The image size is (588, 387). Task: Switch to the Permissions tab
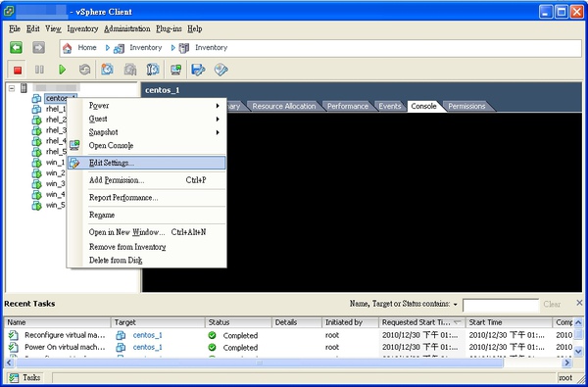[x=466, y=106]
